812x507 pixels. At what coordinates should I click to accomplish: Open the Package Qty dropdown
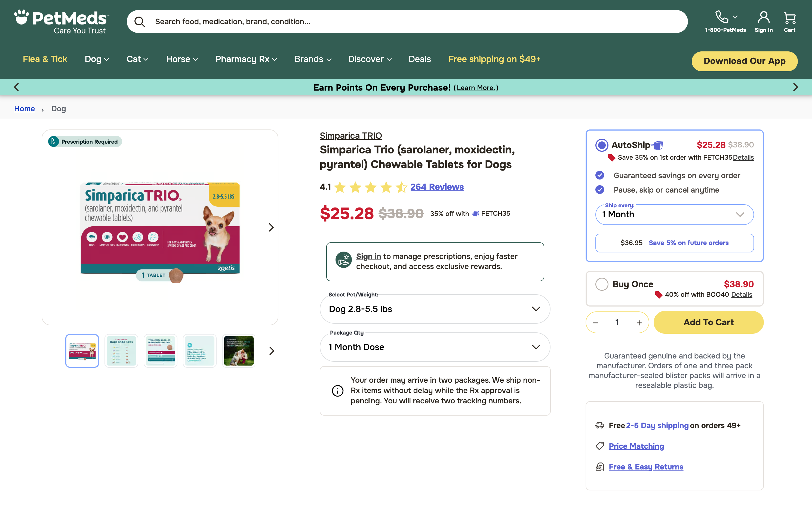[435, 347]
